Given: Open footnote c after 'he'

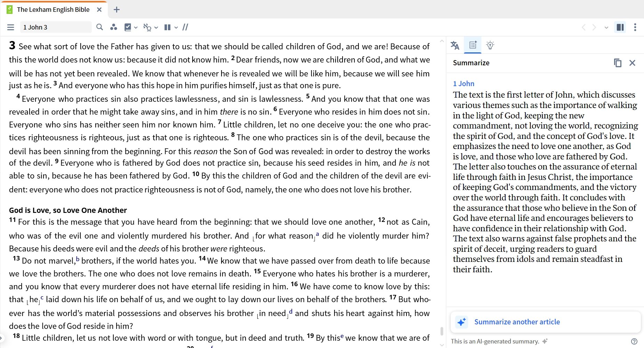Looking at the screenshot, I should (42, 298).
